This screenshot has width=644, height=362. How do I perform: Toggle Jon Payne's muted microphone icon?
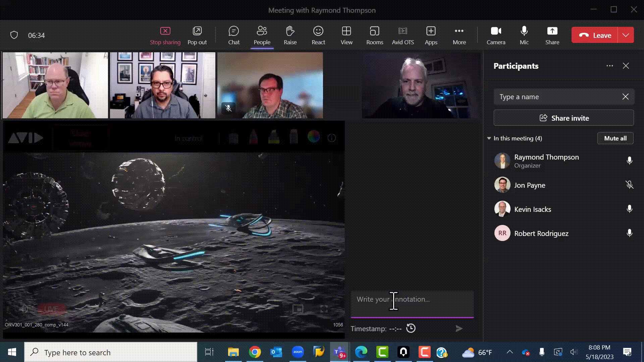pos(630,185)
